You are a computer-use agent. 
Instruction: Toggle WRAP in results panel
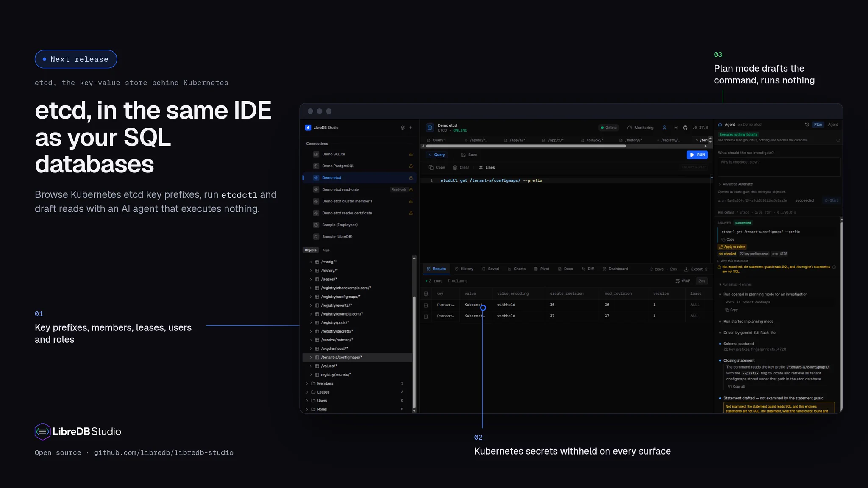click(683, 281)
